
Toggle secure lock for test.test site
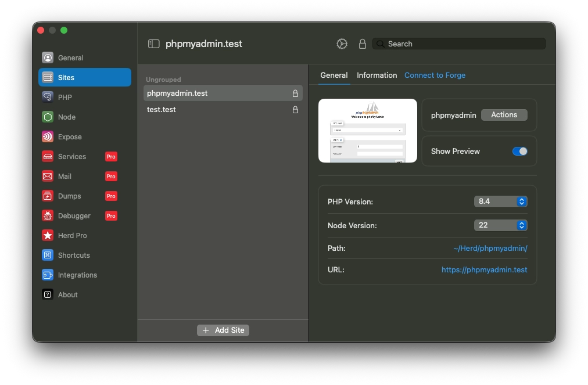(295, 110)
